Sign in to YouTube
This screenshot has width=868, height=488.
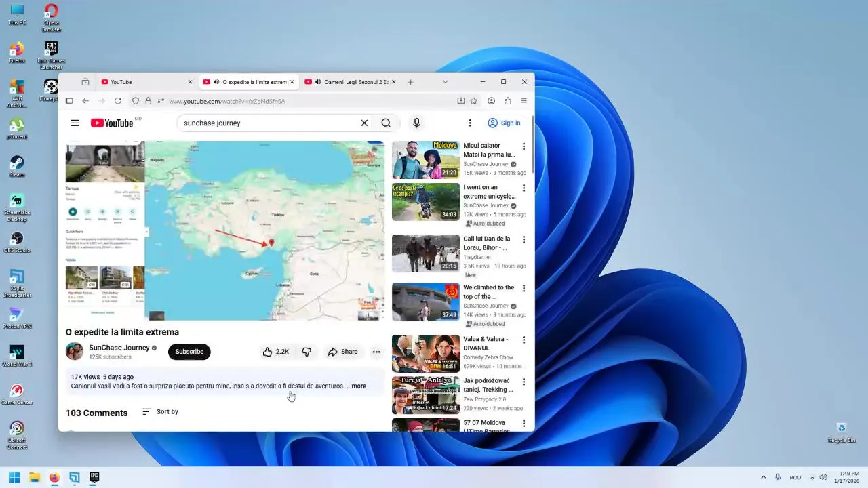tap(504, 123)
